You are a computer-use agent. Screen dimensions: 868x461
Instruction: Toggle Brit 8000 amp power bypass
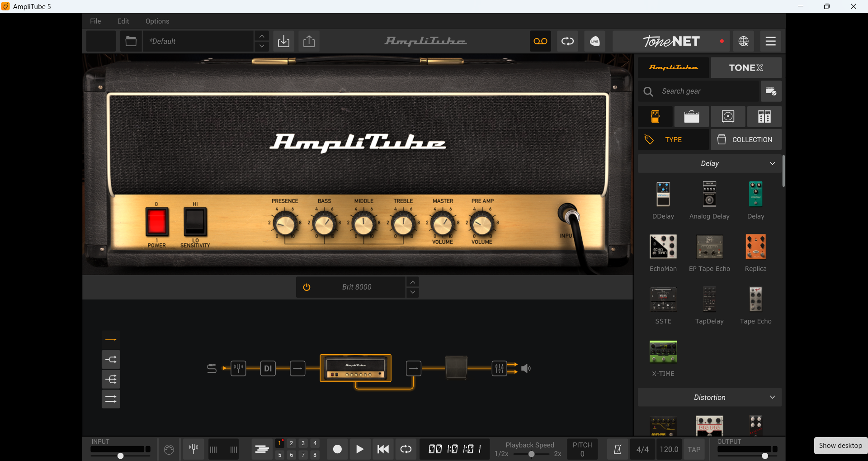pos(307,287)
